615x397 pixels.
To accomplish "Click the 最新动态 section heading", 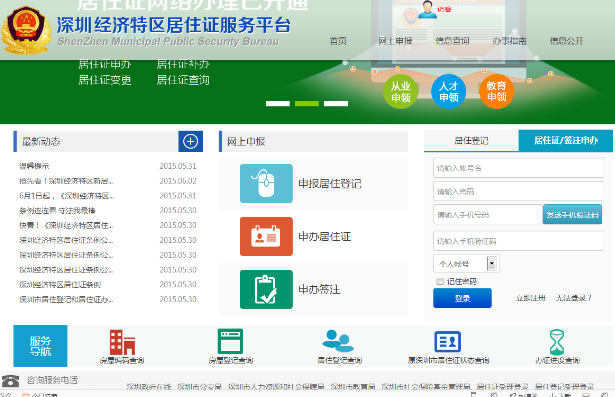I will [x=41, y=142].
